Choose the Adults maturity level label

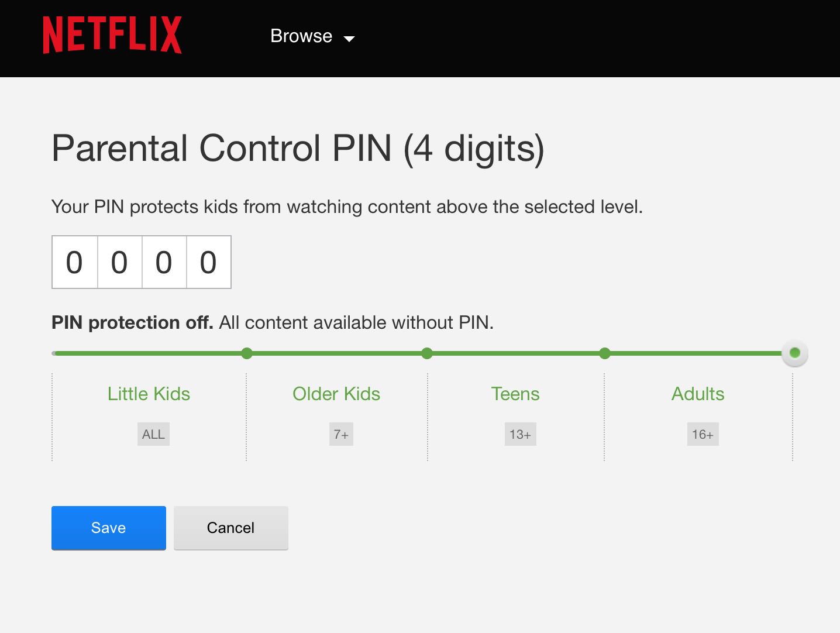tap(698, 394)
